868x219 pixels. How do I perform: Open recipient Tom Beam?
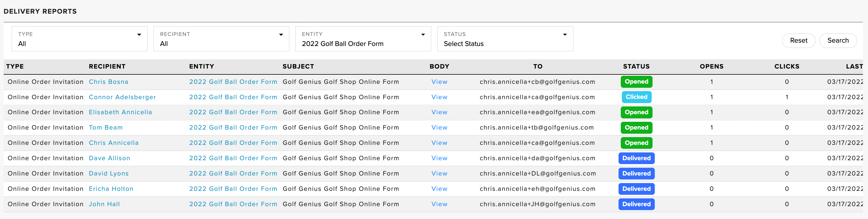click(106, 128)
